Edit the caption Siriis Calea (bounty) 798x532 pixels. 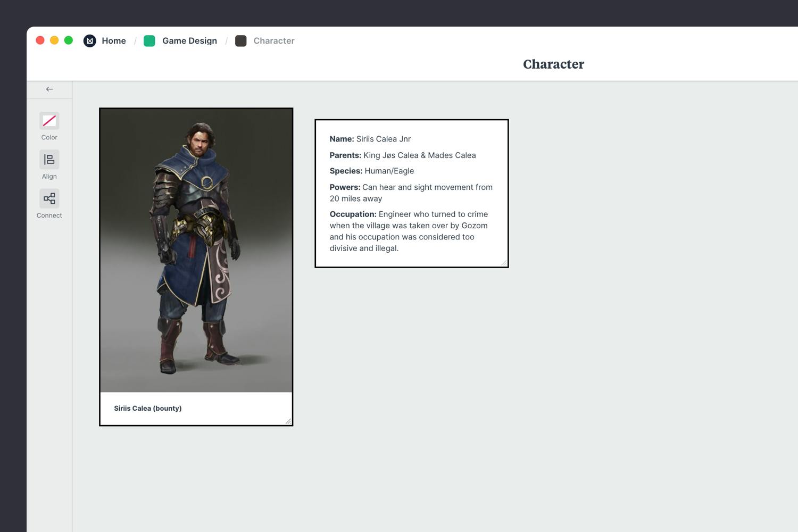pyautogui.click(x=147, y=408)
